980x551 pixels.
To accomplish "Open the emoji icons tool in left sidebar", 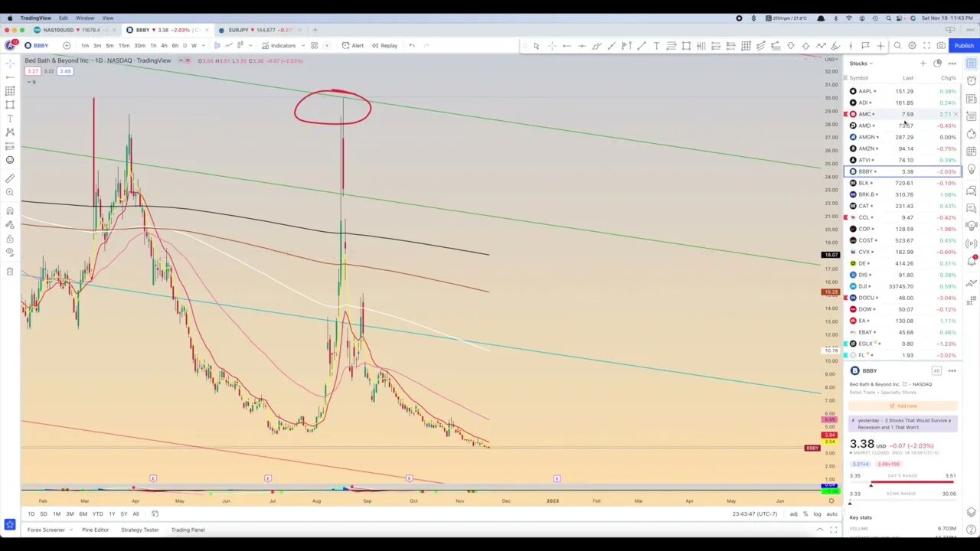I will (x=10, y=160).
